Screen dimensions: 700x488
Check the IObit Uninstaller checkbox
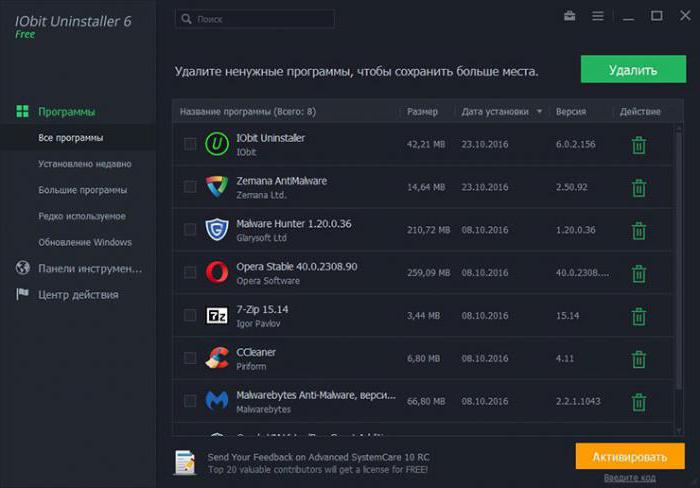tap(190, 144)
